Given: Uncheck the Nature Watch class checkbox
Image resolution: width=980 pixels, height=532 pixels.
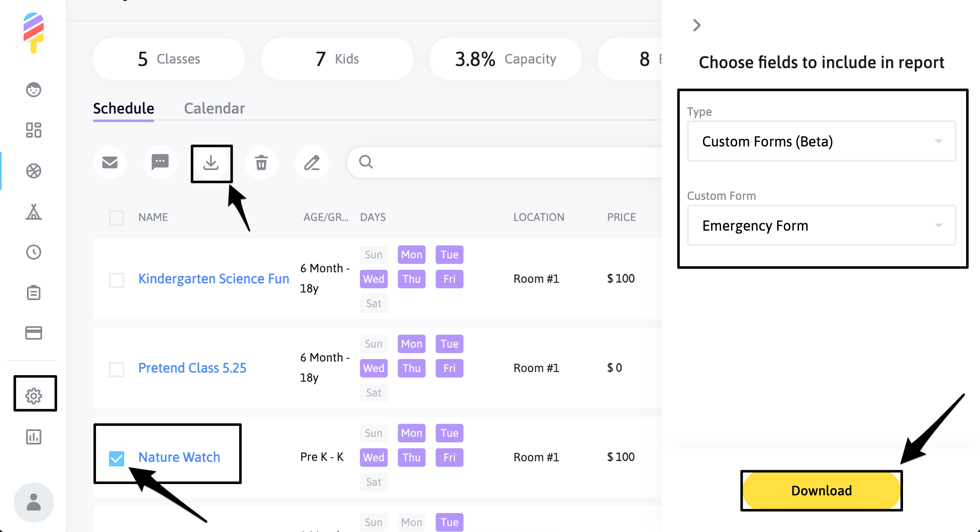Looking at the screenshot, I should (117, 457).
